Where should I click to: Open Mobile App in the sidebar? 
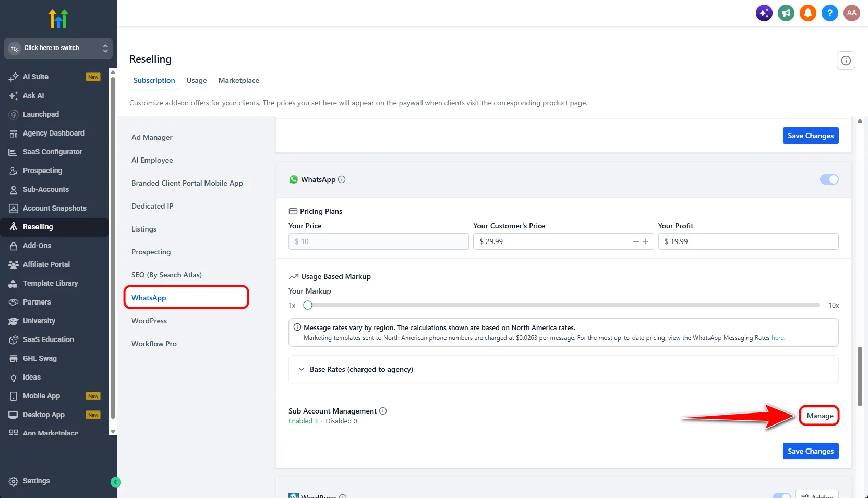click(x=54, y=396)
